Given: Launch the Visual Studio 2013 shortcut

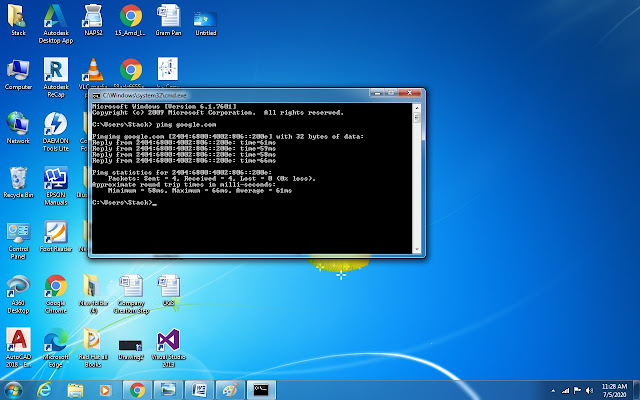Looking at the screenshot, I should click(169, 348).
